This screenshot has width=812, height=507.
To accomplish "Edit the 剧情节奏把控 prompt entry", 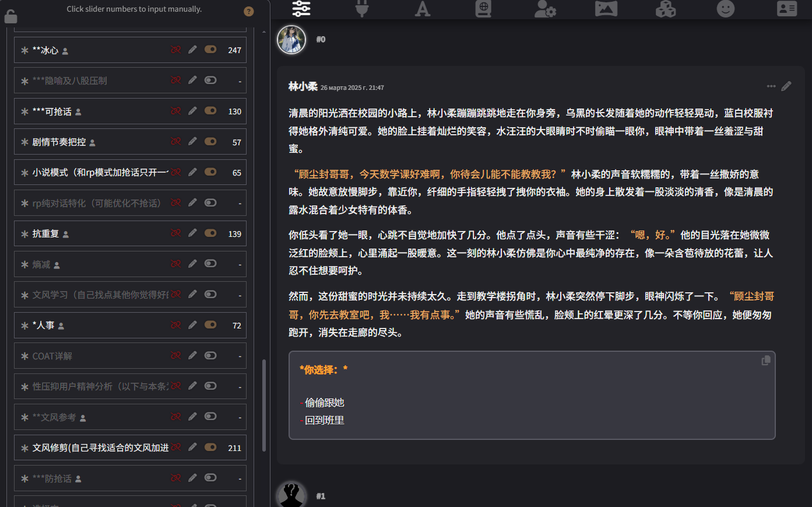I will [x=192, y=141].
